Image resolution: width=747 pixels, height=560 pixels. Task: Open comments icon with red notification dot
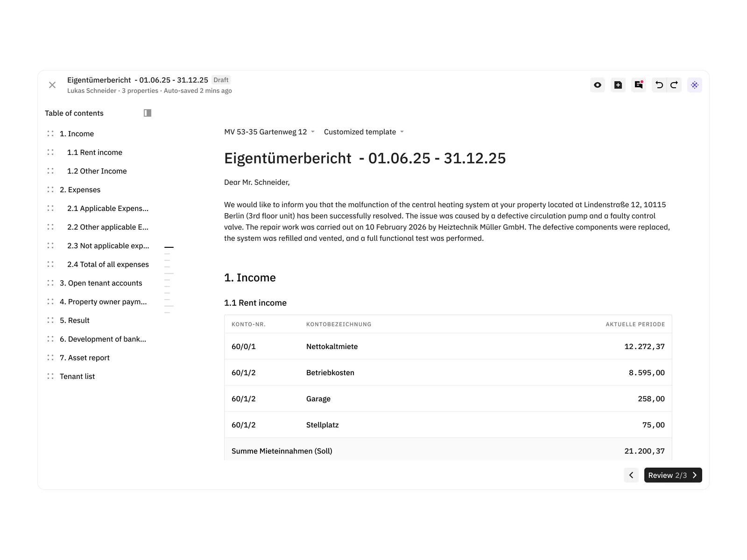(639, 85)
